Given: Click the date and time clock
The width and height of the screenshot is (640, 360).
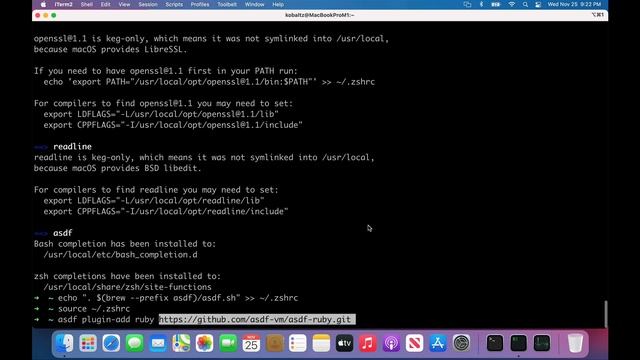Looking at the screenshot, I should (x=574, y=4).
